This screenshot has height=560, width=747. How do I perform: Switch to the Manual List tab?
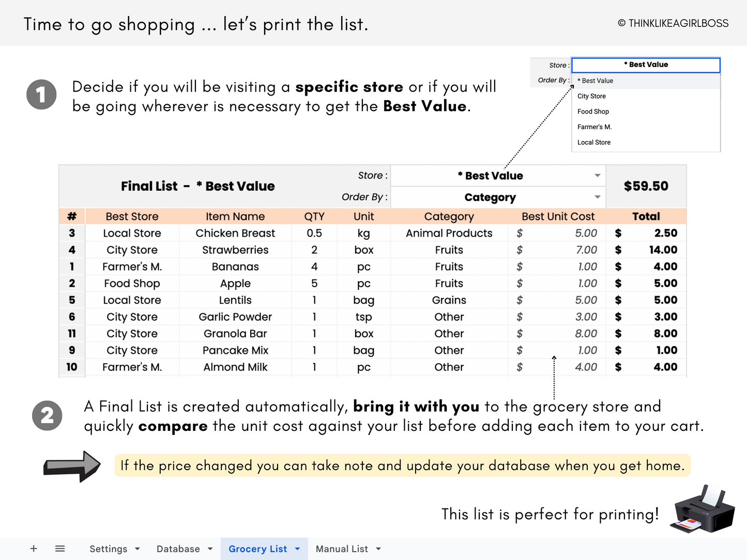pos(342,549)
